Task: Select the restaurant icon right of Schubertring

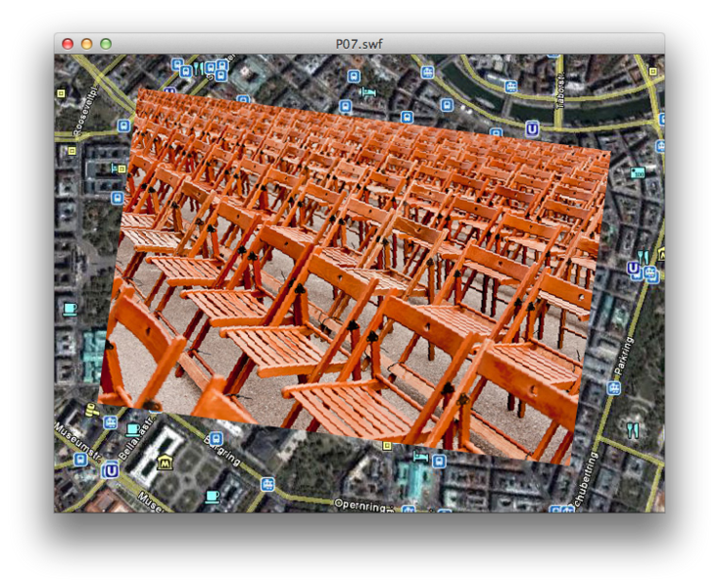Action: 633,430
